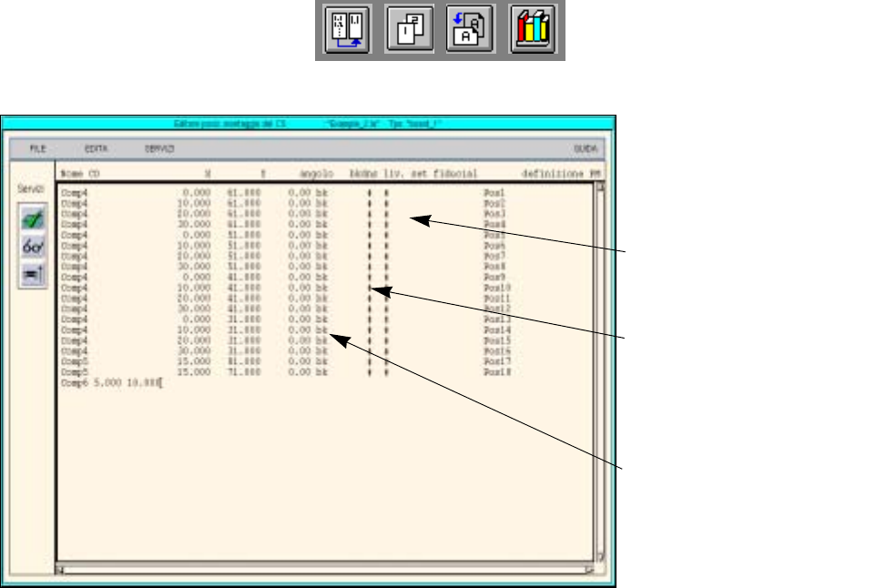Click the Pos11 row entry

click(285, 299)
